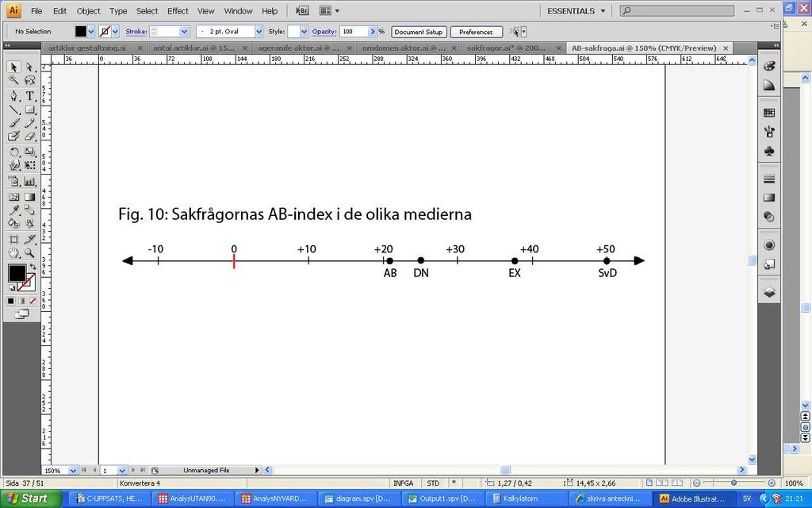Open the fill color dropdown in control bar
The width and height of the screenshot is (812, 508).
pyautogui.click(x=91, y=32)
